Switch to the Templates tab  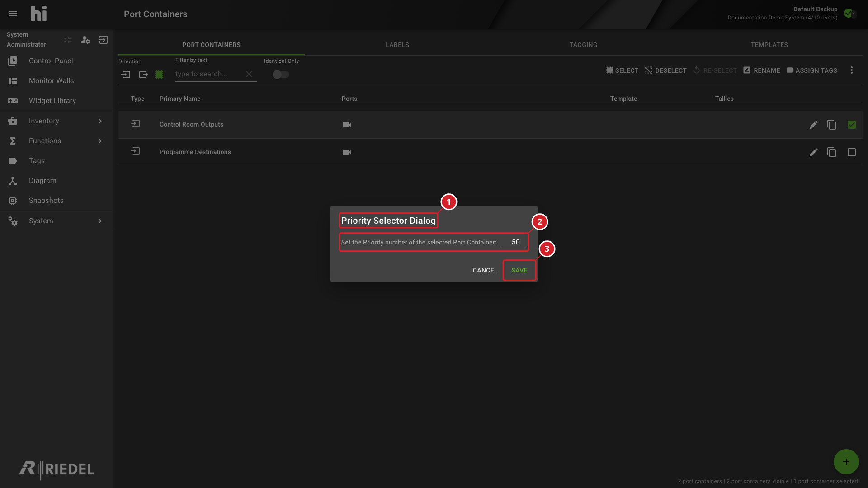[x=769, y=45]
